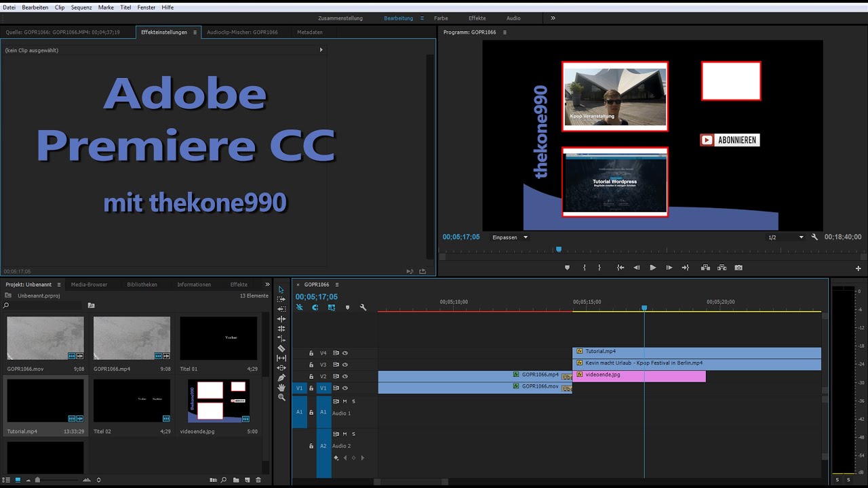Toggle V1 track eye visibility
Screen dimensions: 868x488
tap(345, 388)
